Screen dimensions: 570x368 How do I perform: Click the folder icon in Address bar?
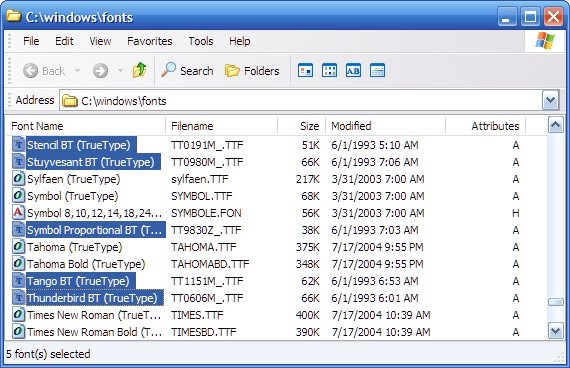click(69, 101)
